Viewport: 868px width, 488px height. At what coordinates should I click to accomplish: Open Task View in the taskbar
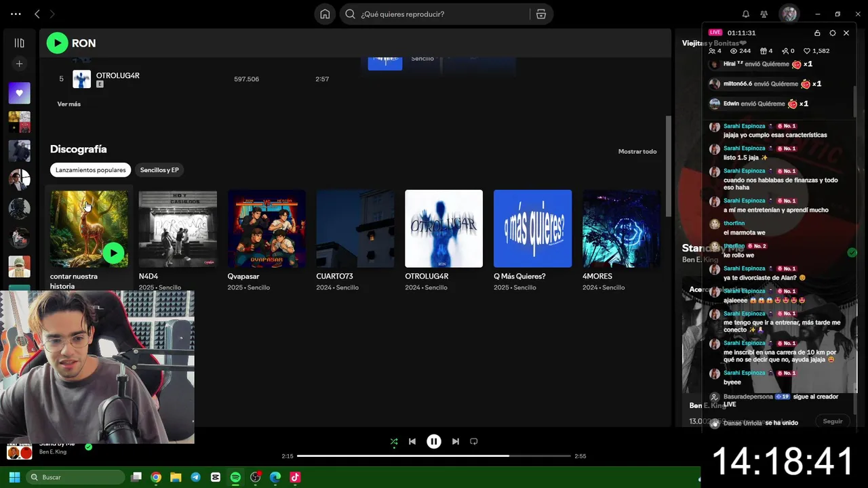[x=136, y=477]
